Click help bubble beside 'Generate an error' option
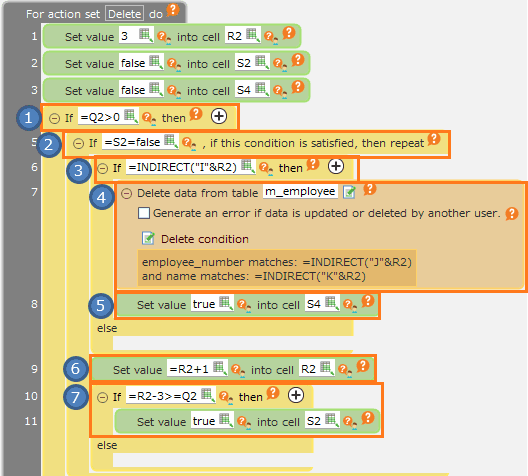Viewport: 528px width, 476px height. click(512, 213)
